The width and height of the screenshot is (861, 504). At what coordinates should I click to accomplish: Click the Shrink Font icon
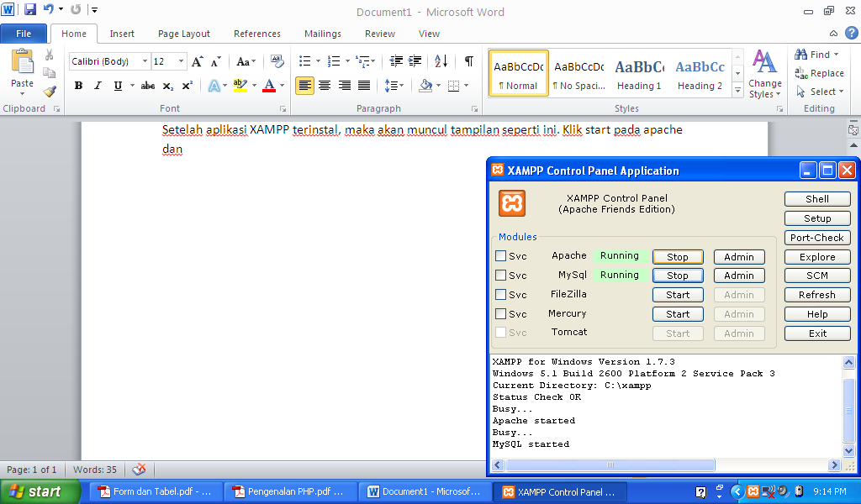[216, 61]
